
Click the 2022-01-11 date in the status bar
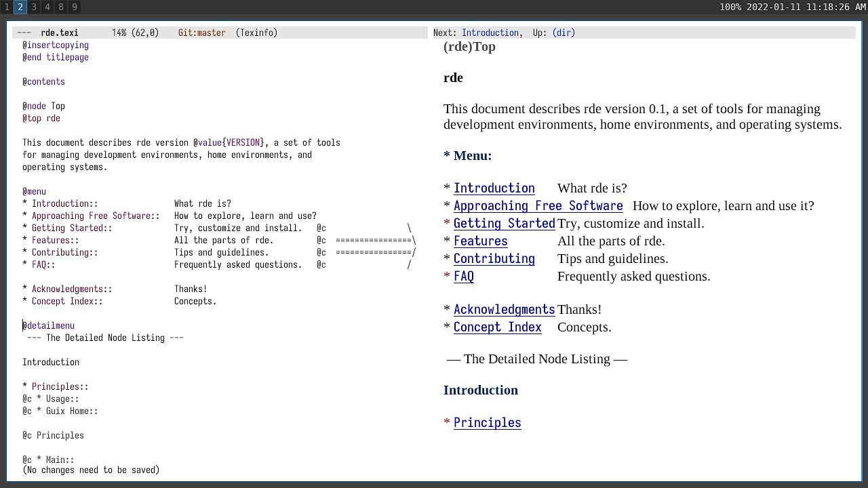[774, 7]
